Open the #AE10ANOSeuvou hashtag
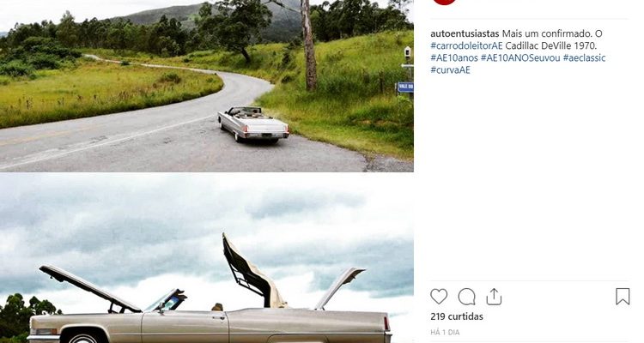 pyautogui.click(x=520, y=57)
